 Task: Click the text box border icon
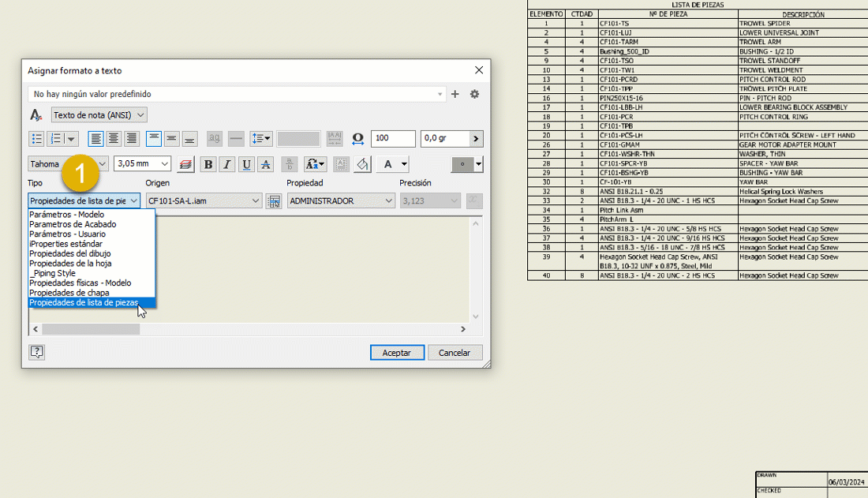341,164
